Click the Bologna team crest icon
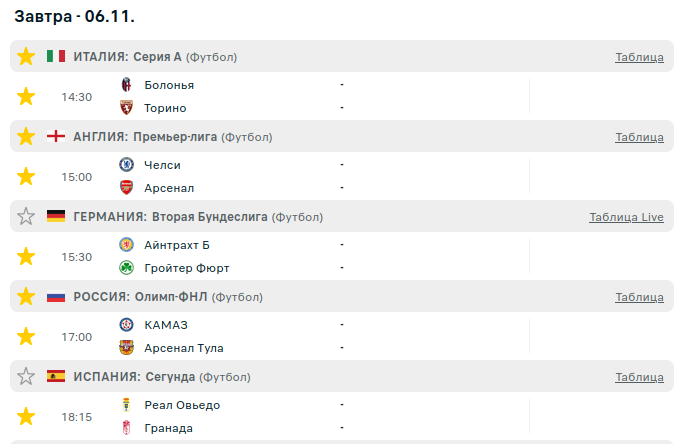686x444 pixels. [x=126, y=85]
